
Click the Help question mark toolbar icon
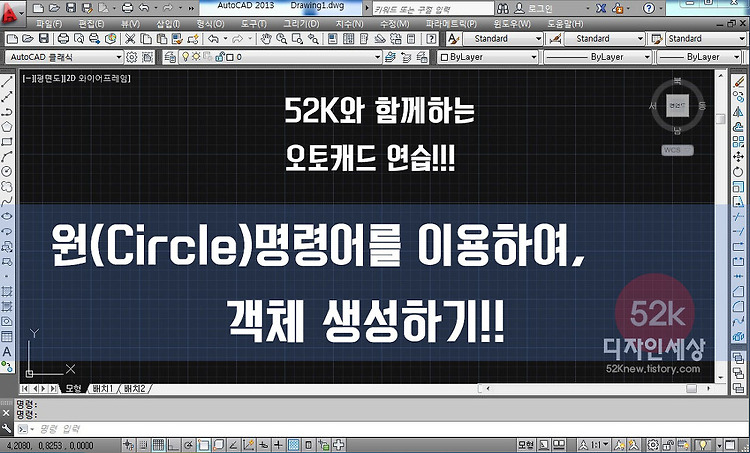pyautogui.click(x=432, y=39)
